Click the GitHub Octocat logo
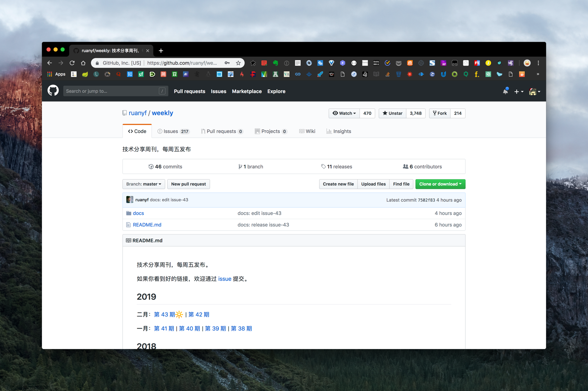Screen dimensions: 588x391 [x=53, y=91]
